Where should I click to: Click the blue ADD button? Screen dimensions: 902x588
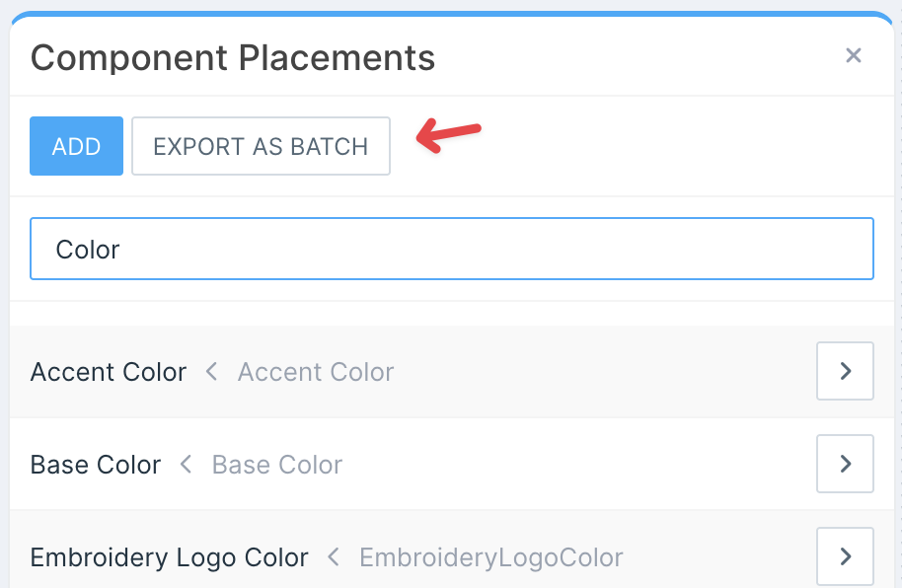[76, 146]
